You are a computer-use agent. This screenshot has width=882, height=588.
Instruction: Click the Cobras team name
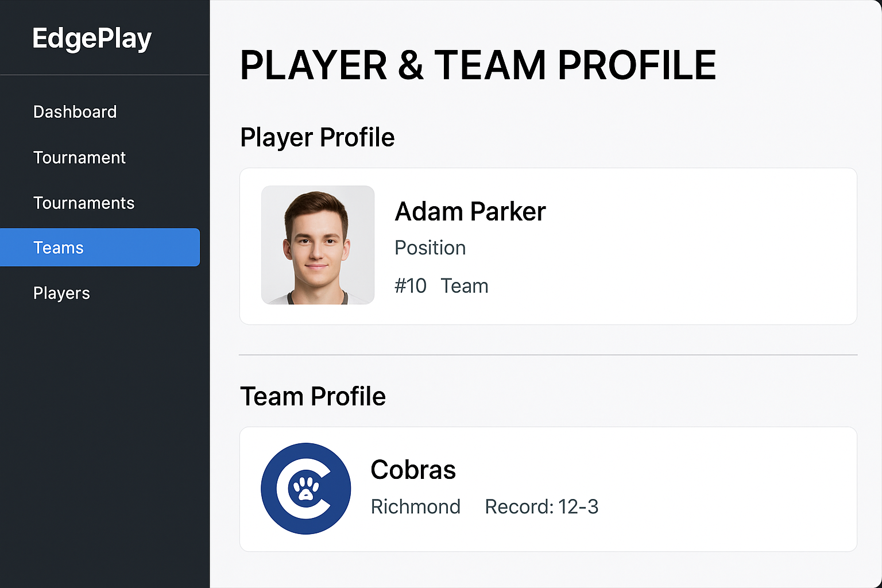coord(413,469)
